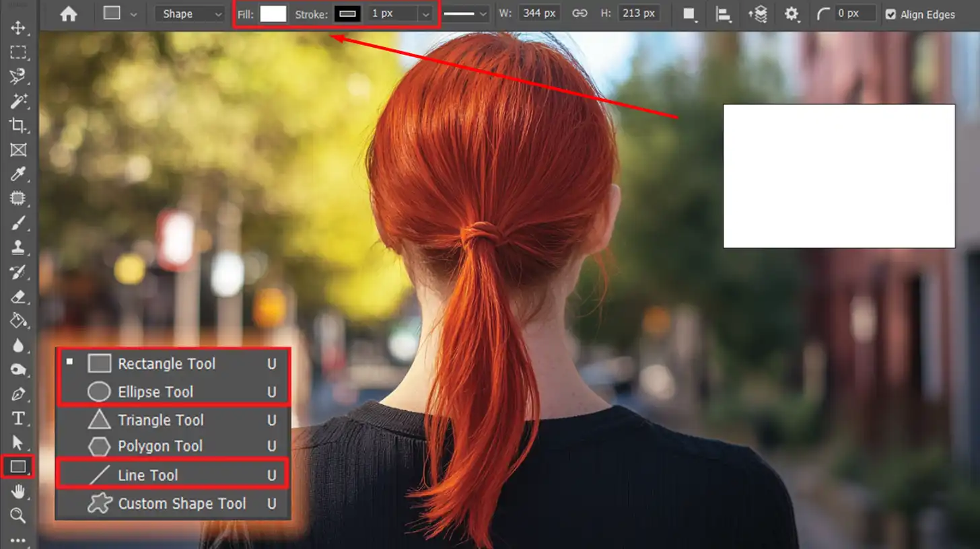
Task: Select the Path Selection arrow tool
Action: click(18, 443)
